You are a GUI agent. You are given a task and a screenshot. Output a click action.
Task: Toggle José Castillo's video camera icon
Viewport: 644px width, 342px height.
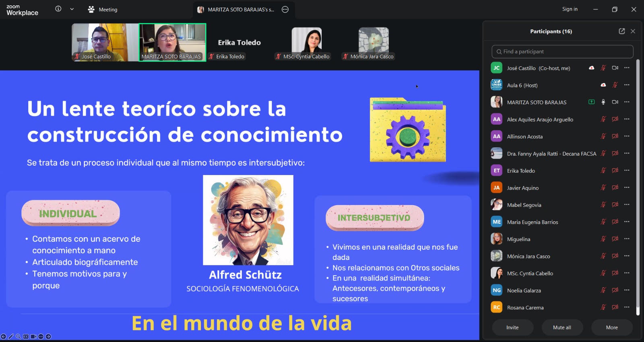coord(615,68)
